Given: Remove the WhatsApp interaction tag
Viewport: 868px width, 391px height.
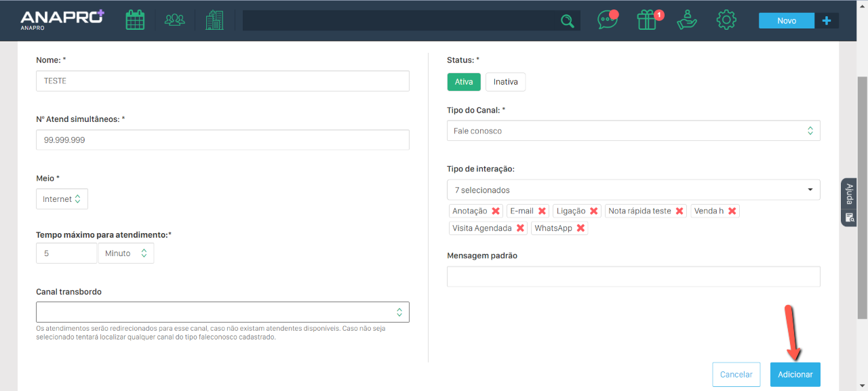Looking at the screenshot, I should (x=580, y=228).
